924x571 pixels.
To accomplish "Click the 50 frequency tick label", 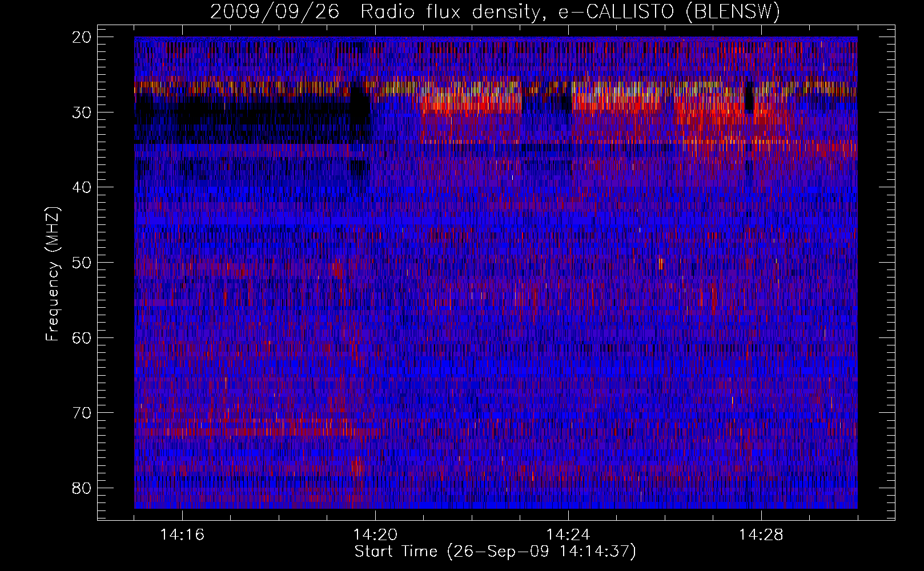I will click(x=82, y=263).
